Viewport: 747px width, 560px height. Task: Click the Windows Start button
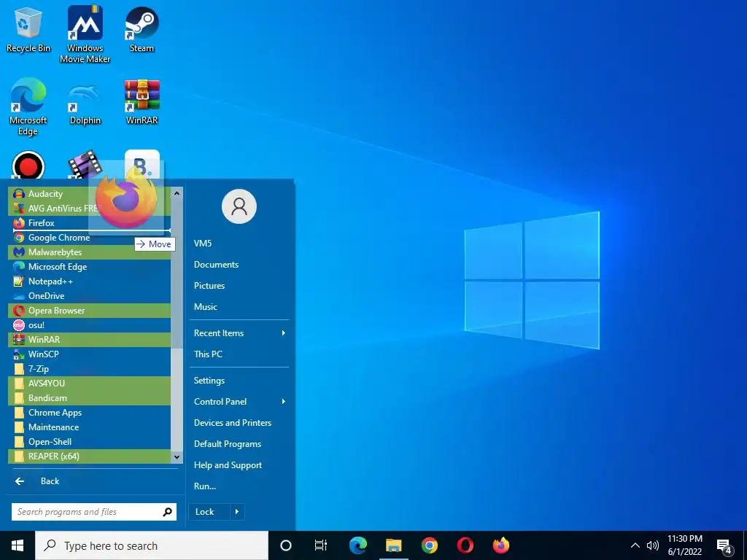click(18, 545)
